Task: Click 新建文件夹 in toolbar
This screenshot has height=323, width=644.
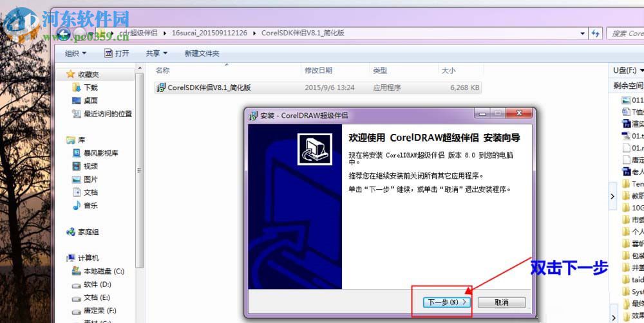Action: [202, 53]
